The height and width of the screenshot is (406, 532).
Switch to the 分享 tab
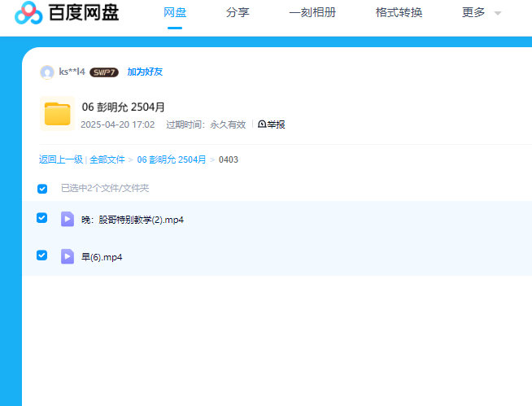pyautogui.click(x=237, y=13)
